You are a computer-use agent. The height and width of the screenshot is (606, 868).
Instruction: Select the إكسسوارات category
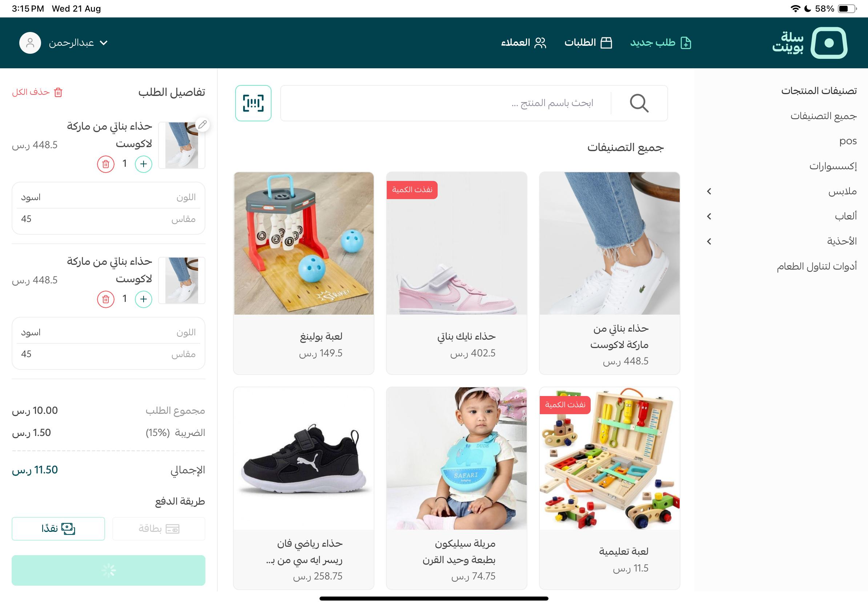(833, 166)
